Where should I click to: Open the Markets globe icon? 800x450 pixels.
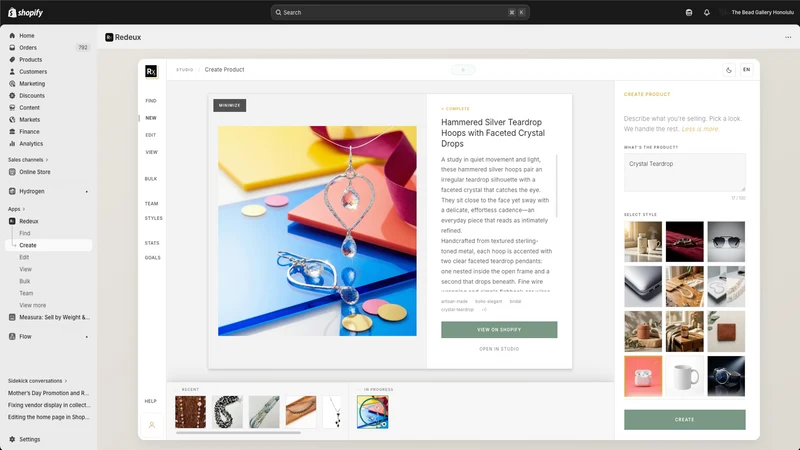[12, 119]
